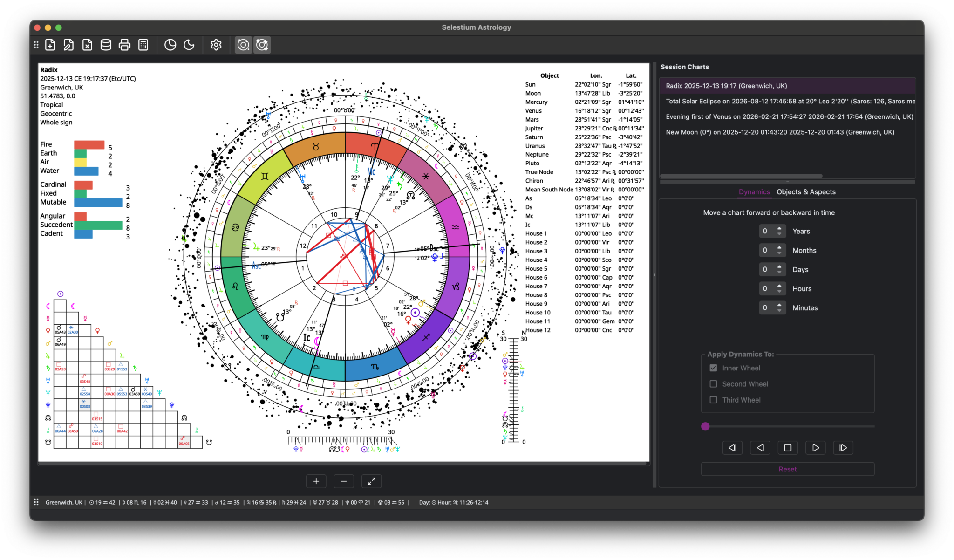The height and width of the screenshot is (560, 954).
Task: Print the current chart
Action: (124, 45)
